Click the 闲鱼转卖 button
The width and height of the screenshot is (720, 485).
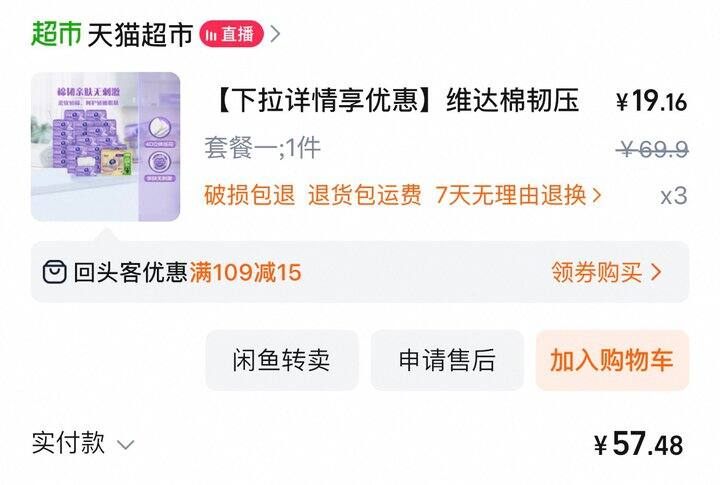(281, 360)
